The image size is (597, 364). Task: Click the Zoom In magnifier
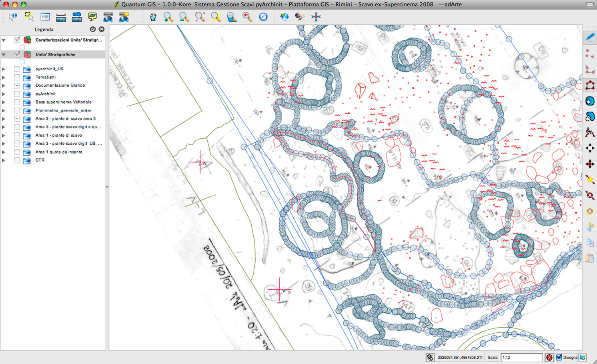click(168, 17)
